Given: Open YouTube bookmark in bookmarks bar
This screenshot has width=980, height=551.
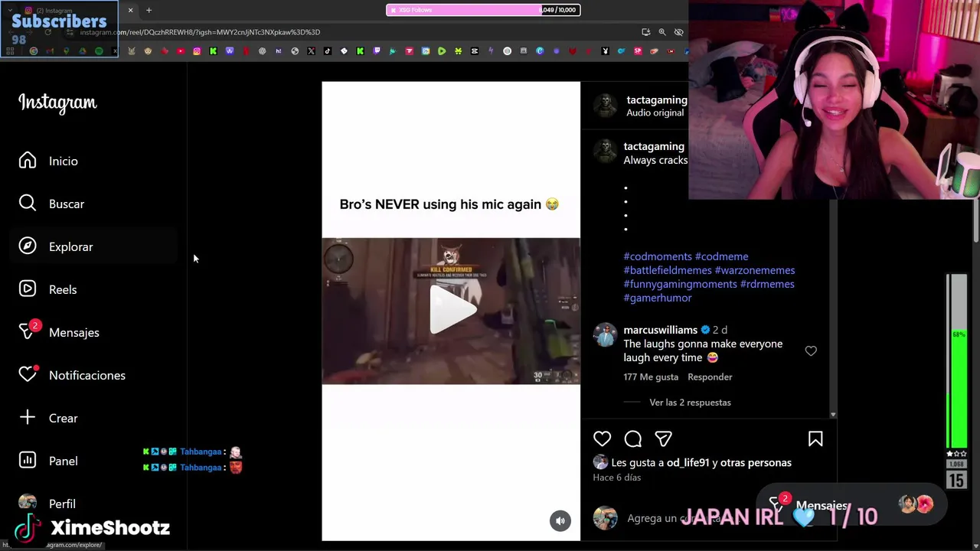Looking at the screenshot, I should coord(181,51).
